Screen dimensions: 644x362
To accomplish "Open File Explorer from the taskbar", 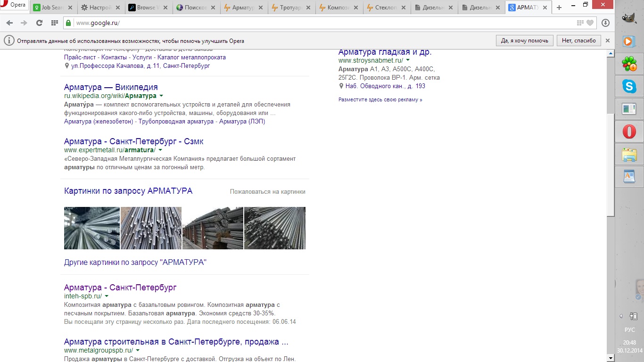I will point(629,154).
